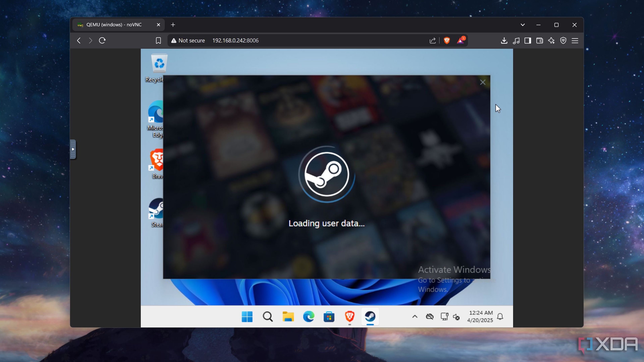Open the Brave VPN icon
The image size is (644, 362).
563,40
